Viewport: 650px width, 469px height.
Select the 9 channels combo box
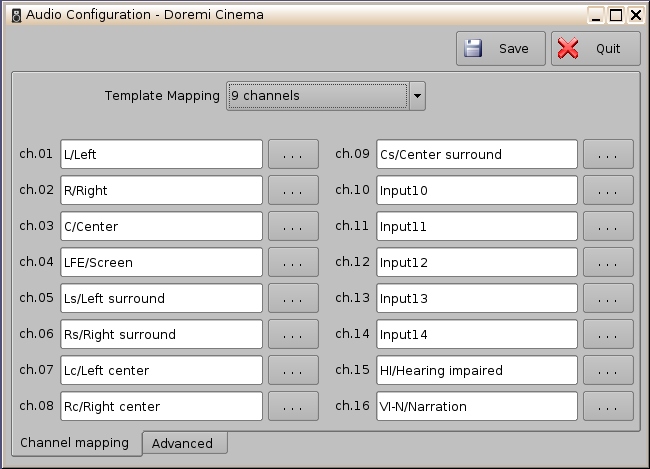pyautogui.click(x=317, y=96)
